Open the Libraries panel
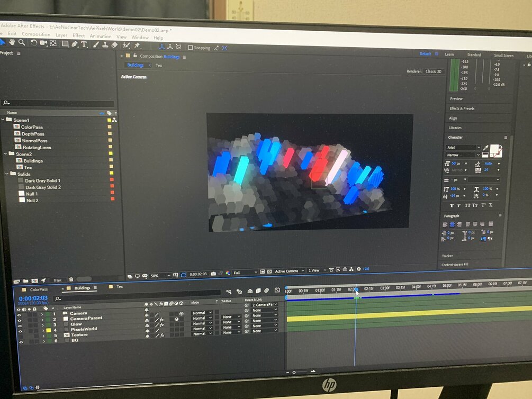 click(455, 128)
